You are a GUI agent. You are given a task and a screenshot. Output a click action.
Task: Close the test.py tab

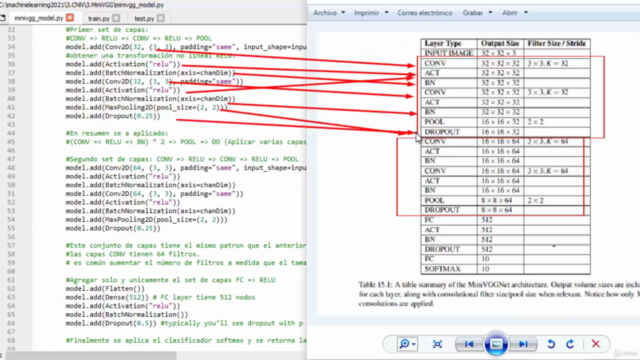[161, 18]
